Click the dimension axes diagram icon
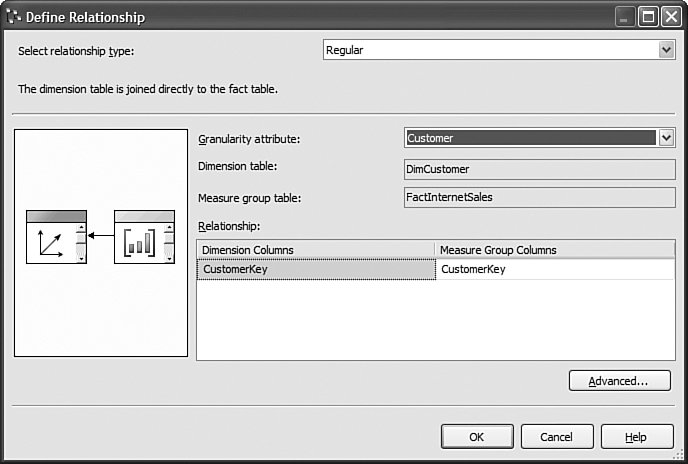 pos(50,243)
